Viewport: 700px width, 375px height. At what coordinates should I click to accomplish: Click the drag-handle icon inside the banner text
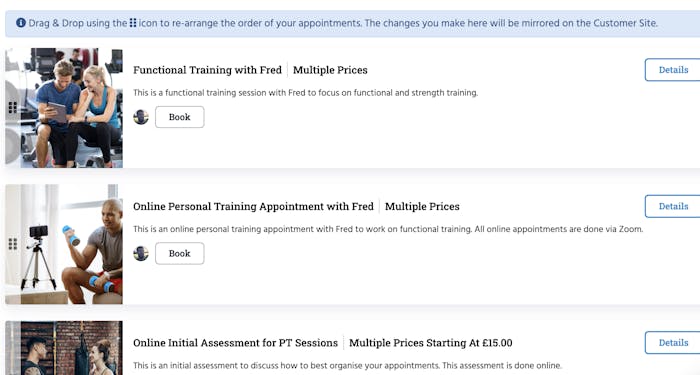[133, 22]
